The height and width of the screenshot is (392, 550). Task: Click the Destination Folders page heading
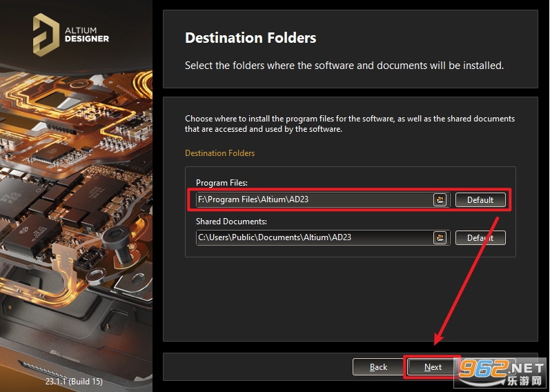(251, 37)
